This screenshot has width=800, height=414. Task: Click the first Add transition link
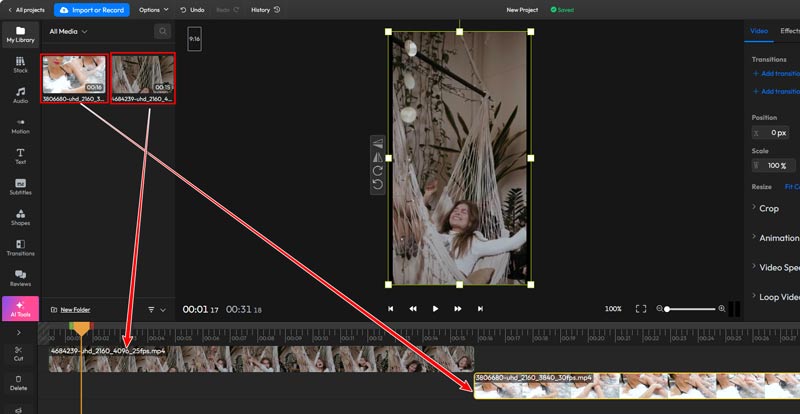[x=776, y=74]
